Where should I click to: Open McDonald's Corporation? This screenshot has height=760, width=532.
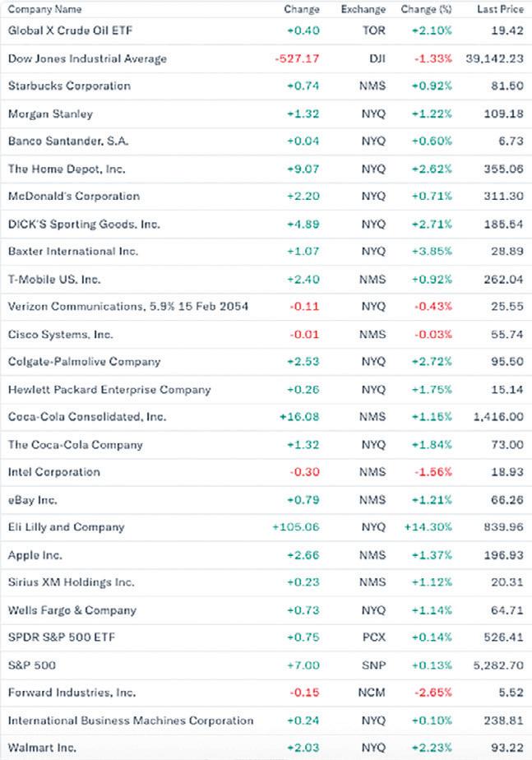(x=74, y=197)
